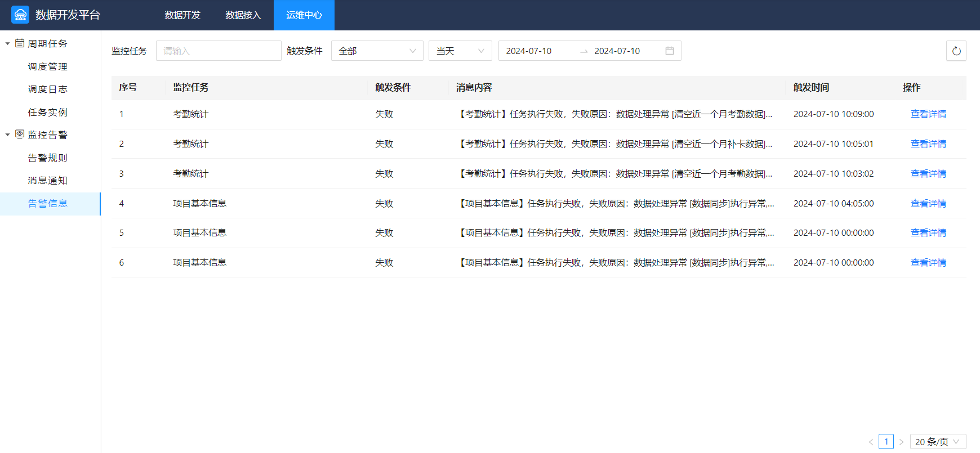
Task: Switch to the 数据接入 tab
Action: pos(243,15)
